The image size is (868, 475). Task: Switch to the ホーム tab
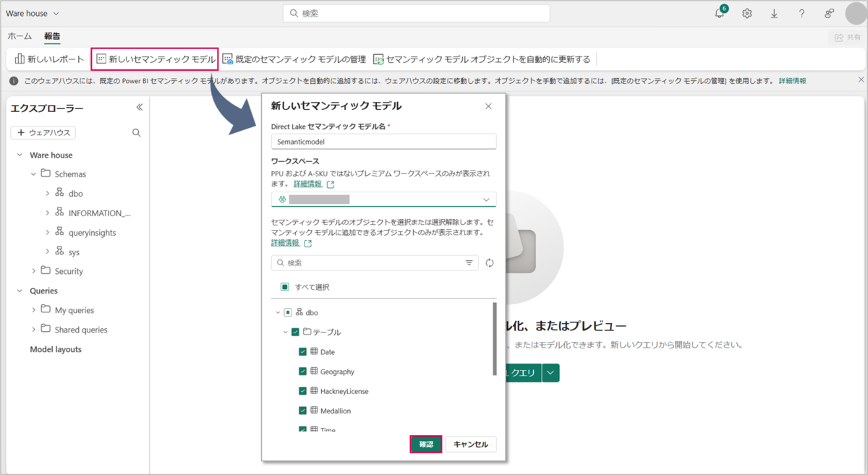click(x=20, y=36)
